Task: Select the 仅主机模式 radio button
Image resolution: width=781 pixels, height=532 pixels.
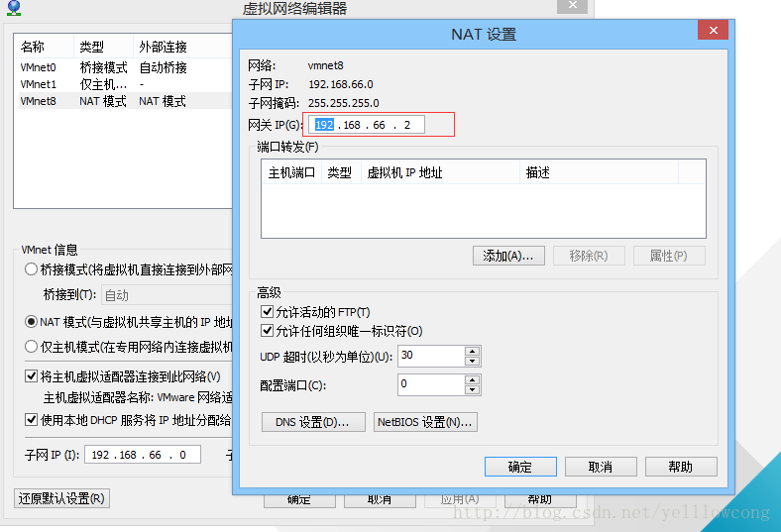Action: (31, 346)
